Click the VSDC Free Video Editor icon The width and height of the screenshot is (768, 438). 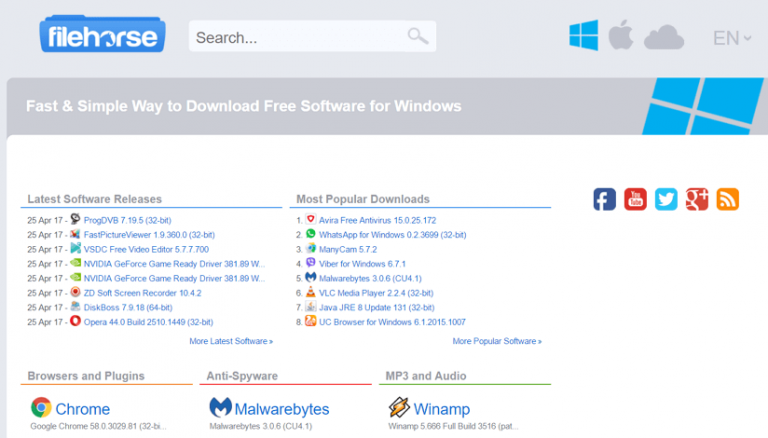[75, 248]
